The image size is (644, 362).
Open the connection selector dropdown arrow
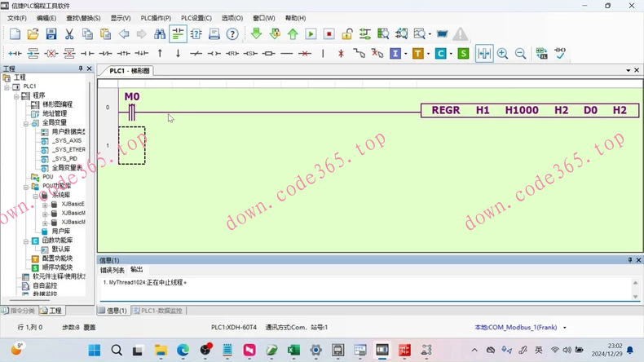point(565,328)
